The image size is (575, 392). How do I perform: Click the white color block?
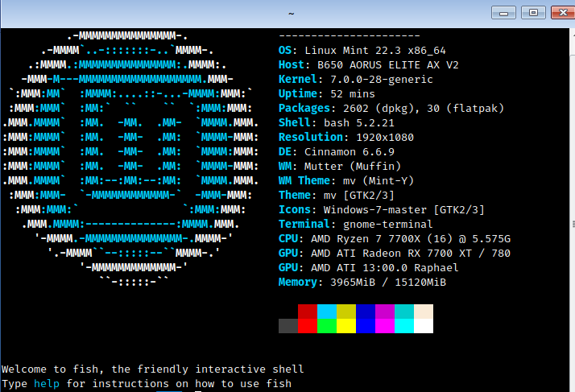point(424,326)
